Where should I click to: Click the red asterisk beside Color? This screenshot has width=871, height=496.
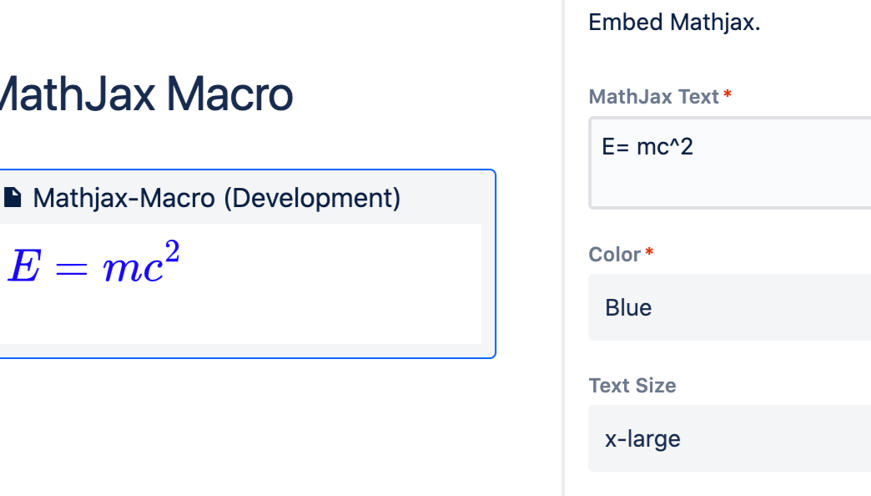coord(649,253)
